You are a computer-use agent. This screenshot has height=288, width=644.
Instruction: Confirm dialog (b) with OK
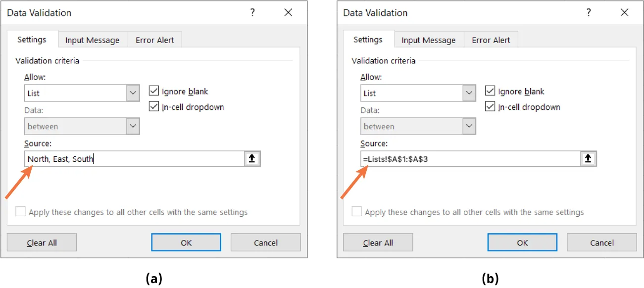point(522,242)
